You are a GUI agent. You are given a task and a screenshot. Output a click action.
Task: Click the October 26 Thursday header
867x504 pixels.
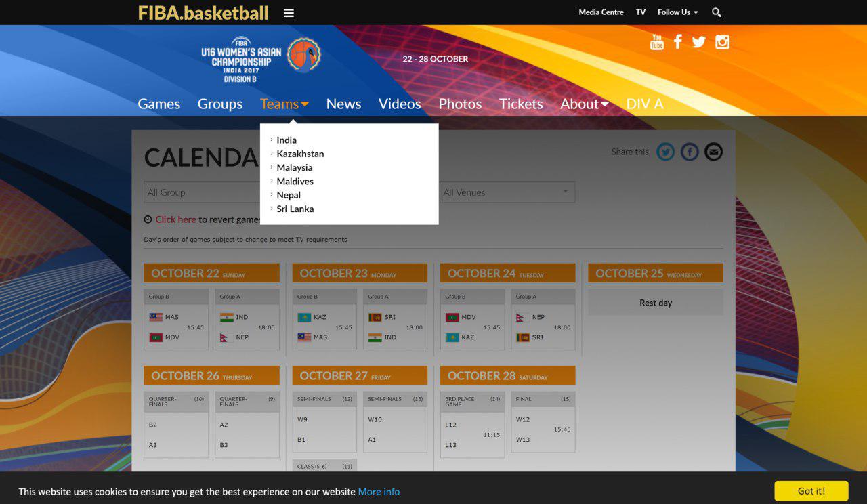pyautogui.click(x=211, y=375)
